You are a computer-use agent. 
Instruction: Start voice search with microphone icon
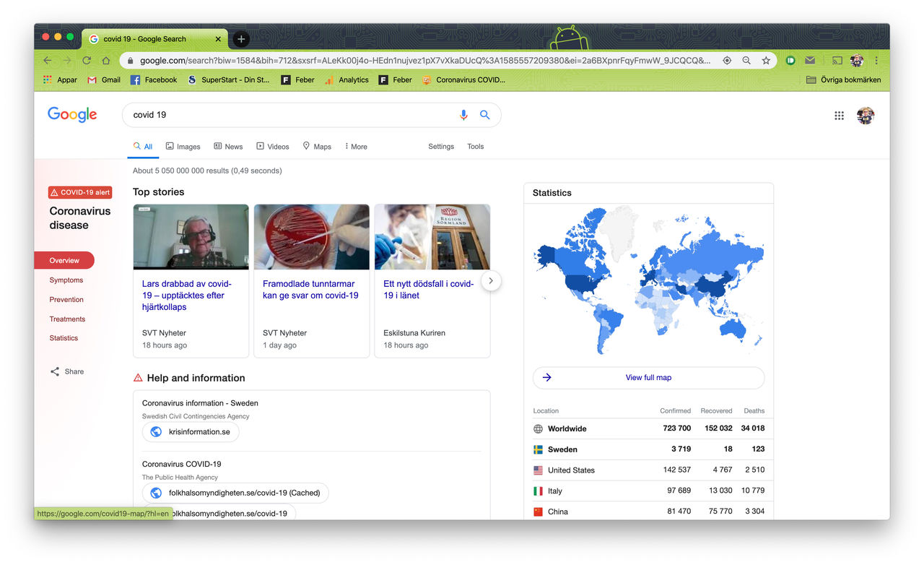pos(463,115)
